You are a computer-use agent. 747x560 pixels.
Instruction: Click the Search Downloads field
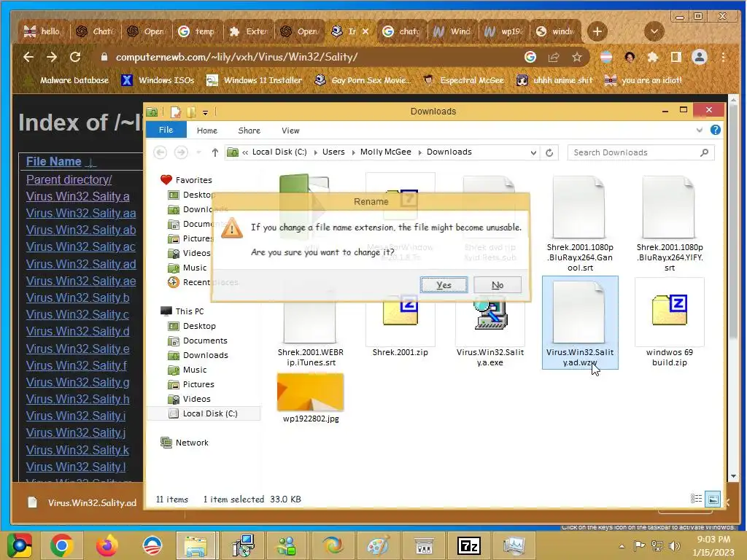tap(640, 152)
